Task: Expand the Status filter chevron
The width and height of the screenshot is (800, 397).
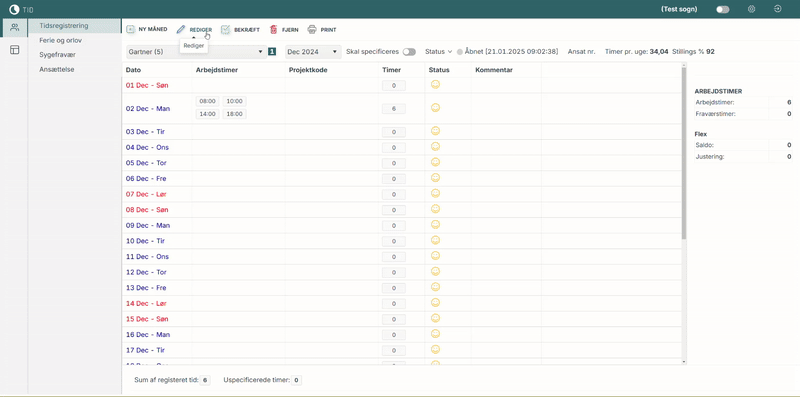Action: 450,52
